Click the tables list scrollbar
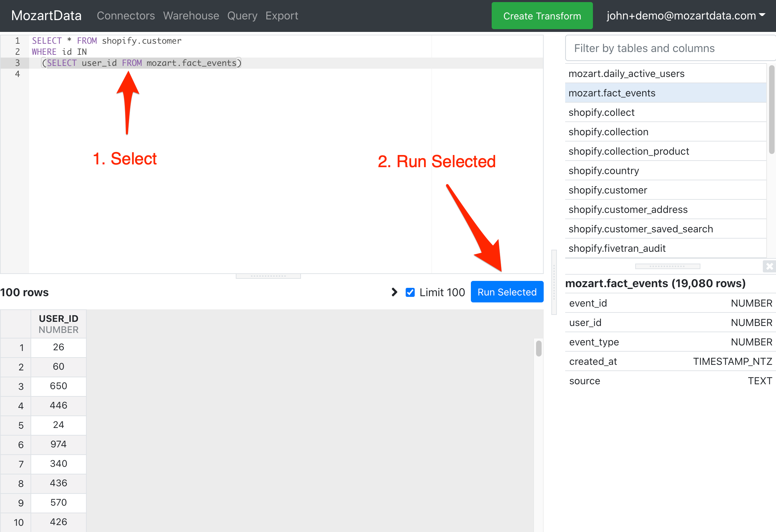The image size is (776, 532). click(771, 110)
